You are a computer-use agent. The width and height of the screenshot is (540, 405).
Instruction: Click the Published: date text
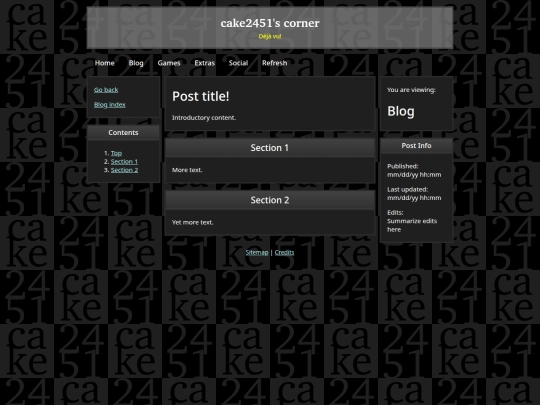414,170
